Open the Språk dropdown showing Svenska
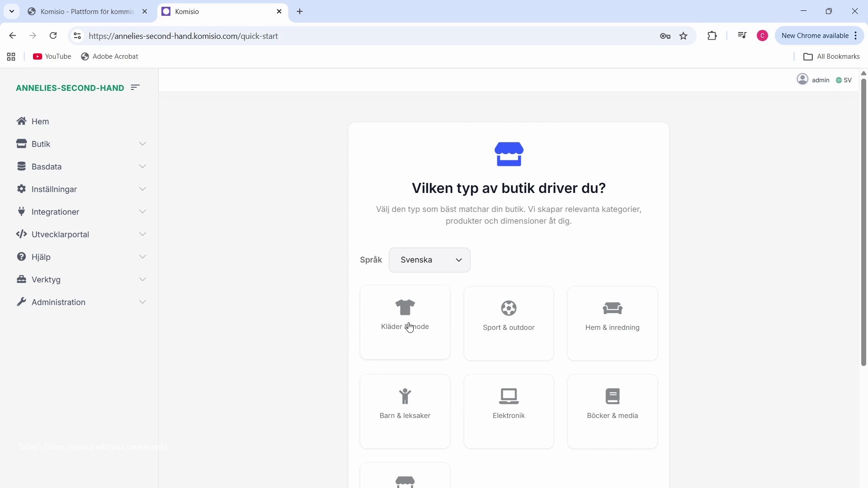Screen dimensions: 868x488 coord(429,260)
